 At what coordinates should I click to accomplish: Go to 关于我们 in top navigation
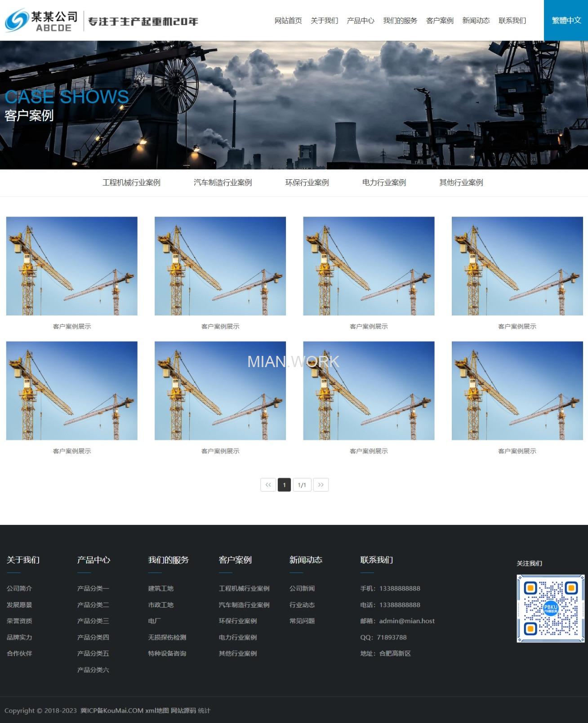coord(324,21)
